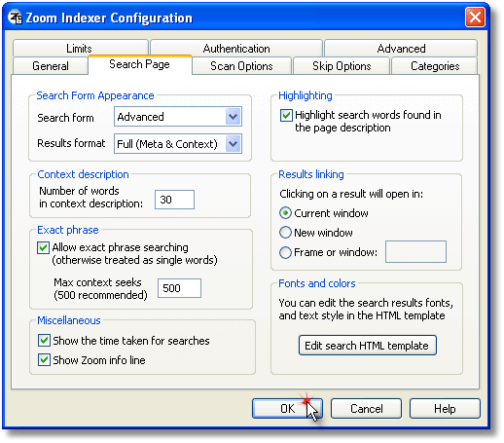The height and width of the screenshot is (443, 504).
Task: Disable Allow exact phrase searching
Action: point(43,247)
